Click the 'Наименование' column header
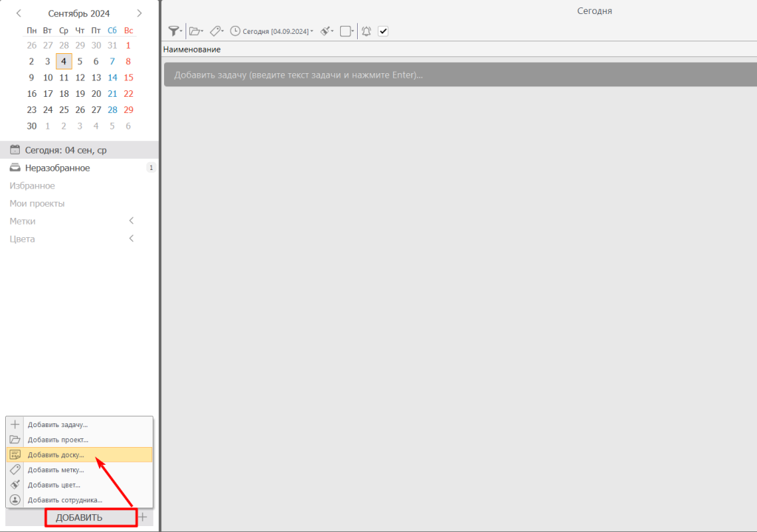The width and height of the screenshot is (757, 532). pyautogui.click(x=191, y=50)
